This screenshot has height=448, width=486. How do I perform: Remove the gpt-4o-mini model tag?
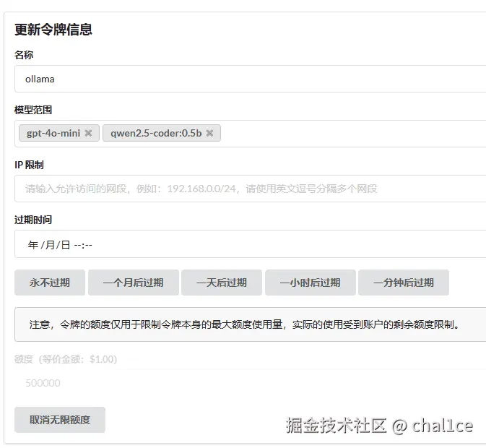point(88,133)
